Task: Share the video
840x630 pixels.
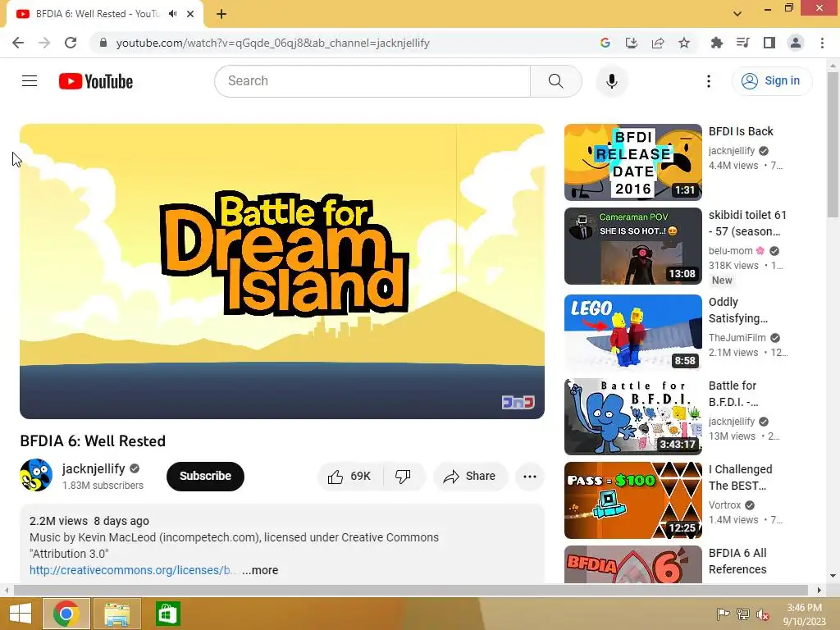Action: tap(470, 477)
